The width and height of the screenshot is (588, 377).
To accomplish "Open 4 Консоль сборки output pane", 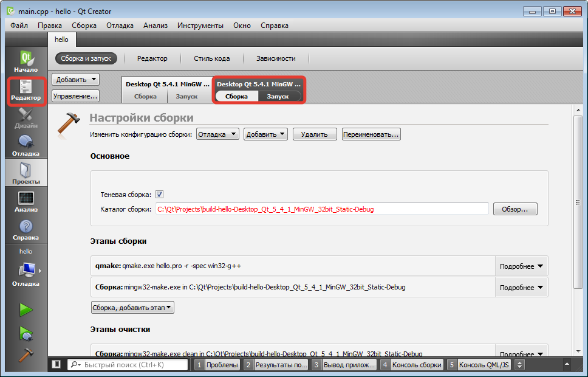I will pos(412,364).
